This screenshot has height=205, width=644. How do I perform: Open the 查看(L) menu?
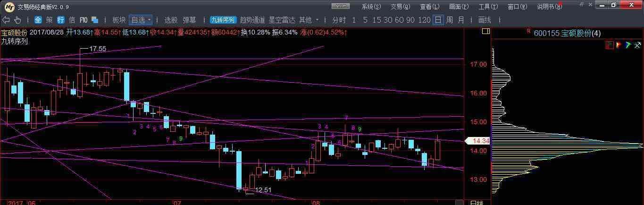pyautogui.click(x=429, y=7)
